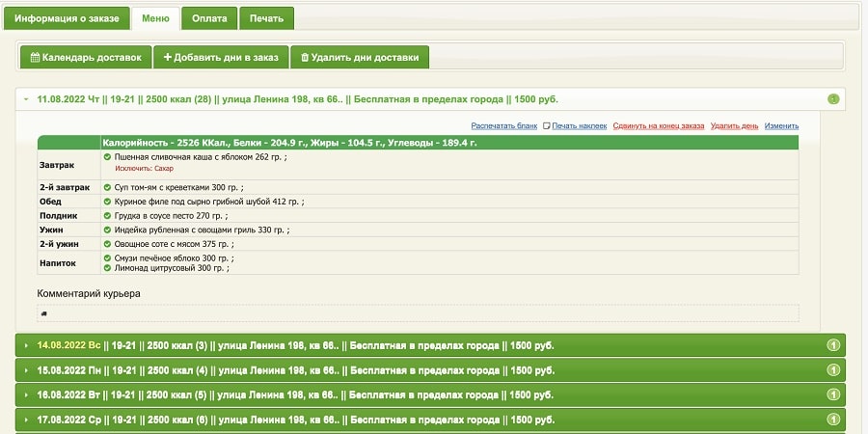The image size is (868, 434).
Task: Click expand arrow of 16.08.2022 row
Action: pos(26,394)
